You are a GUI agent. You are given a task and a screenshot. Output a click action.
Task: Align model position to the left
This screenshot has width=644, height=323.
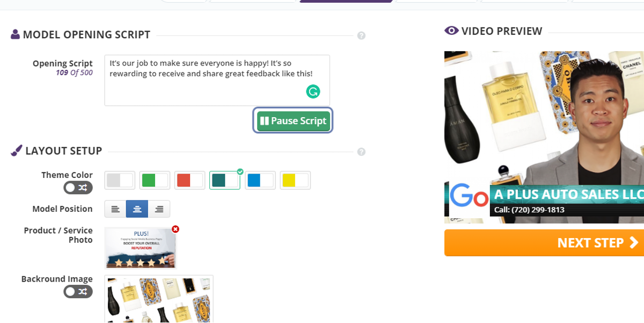point(115,209)
